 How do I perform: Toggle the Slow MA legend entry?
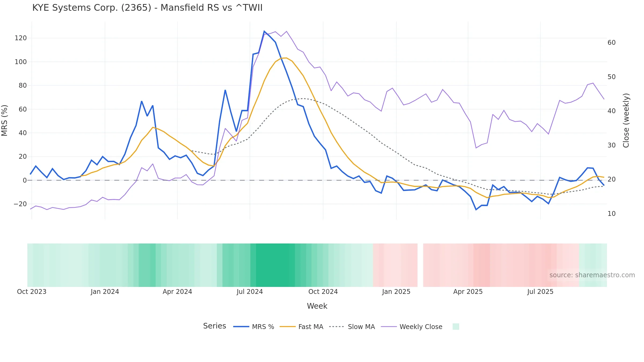(x=352, y=327)
